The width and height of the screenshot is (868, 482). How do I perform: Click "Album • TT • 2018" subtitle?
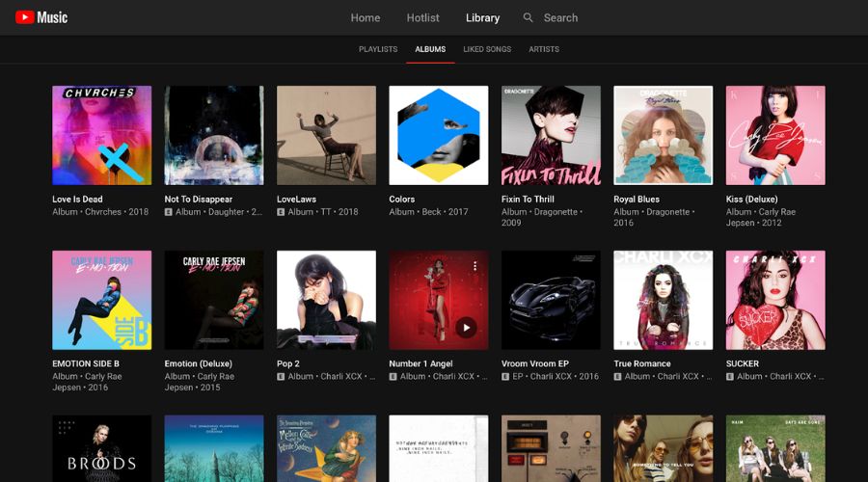pos(323,212)
